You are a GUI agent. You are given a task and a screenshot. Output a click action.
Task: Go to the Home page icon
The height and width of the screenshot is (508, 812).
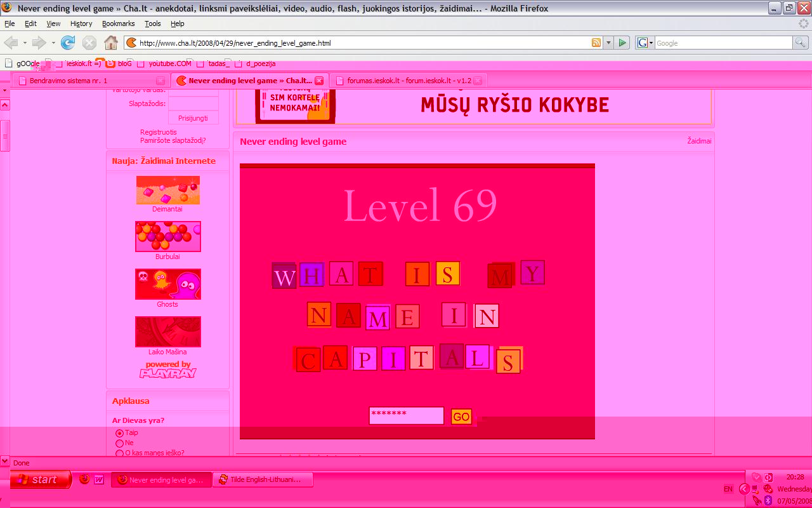pyautogui.click(x=111, y=43)
